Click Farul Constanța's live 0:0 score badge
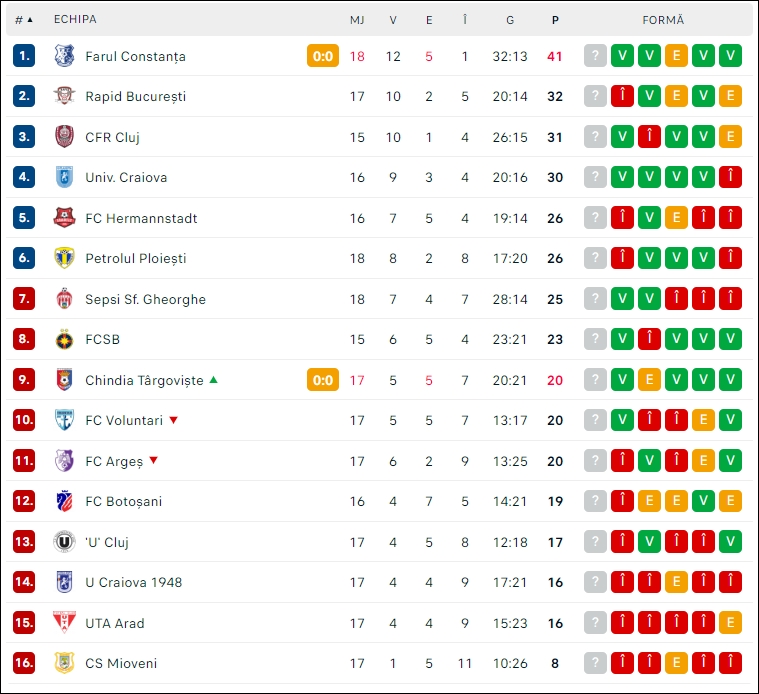The width and height of the screenshot is (759, 694). (323, 56)
